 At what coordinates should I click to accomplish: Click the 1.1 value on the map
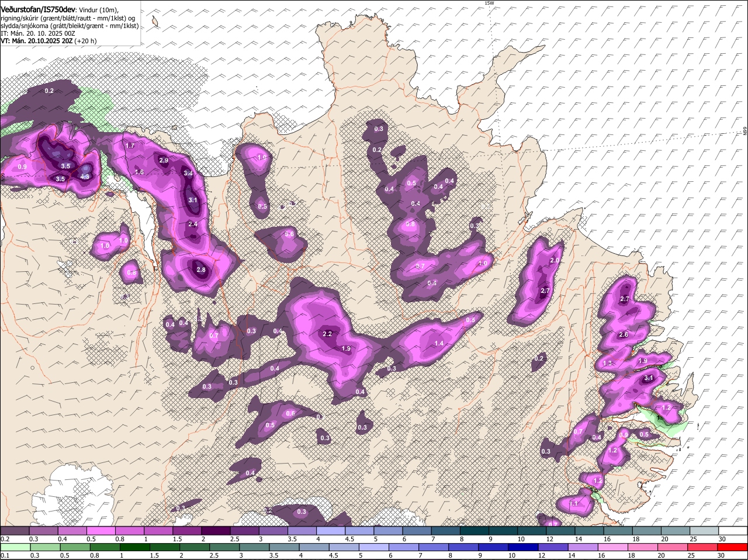click(573, 503)
